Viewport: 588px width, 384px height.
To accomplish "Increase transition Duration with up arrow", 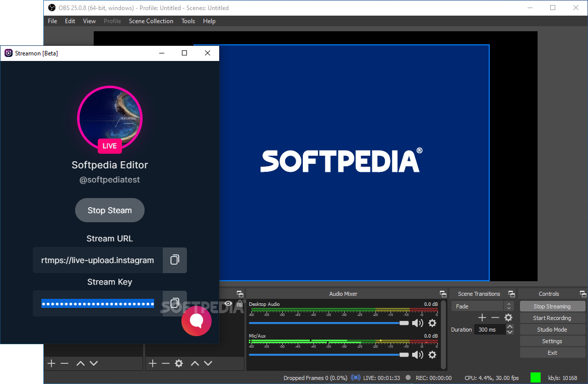I will point(509,327).
